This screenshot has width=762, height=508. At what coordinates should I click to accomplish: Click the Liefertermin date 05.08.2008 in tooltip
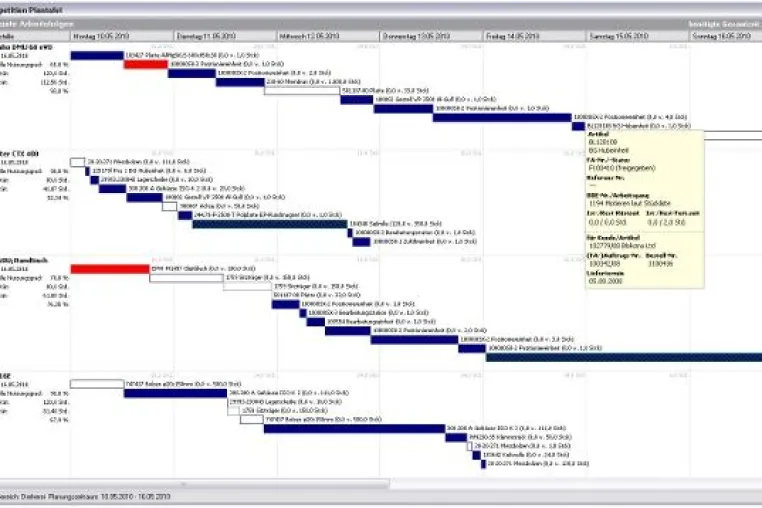coord(605,281)
